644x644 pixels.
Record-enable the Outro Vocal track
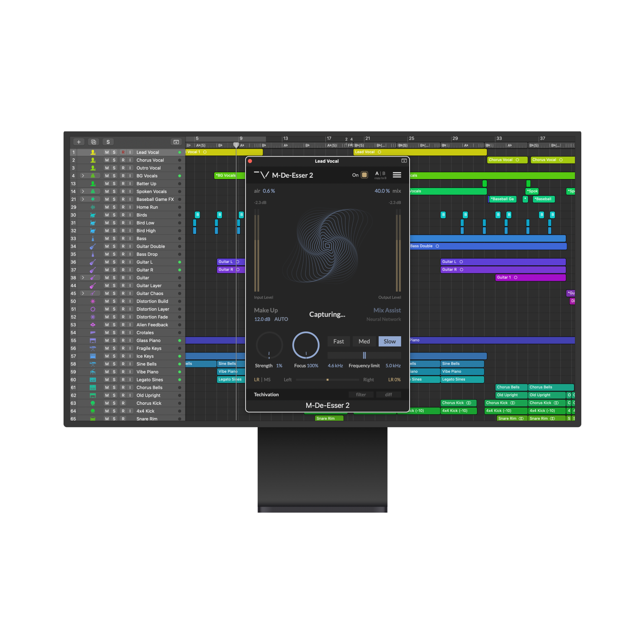tap(123, 168)
